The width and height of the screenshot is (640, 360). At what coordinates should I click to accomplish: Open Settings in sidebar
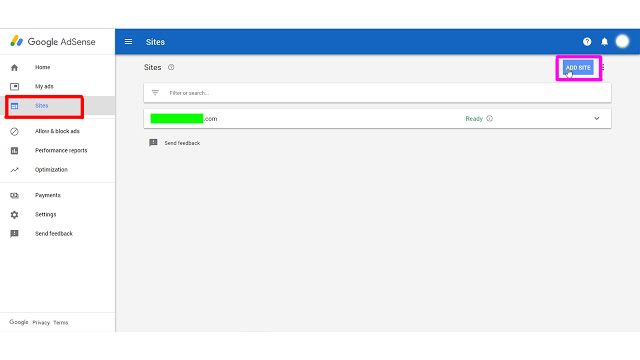(46, 215)
